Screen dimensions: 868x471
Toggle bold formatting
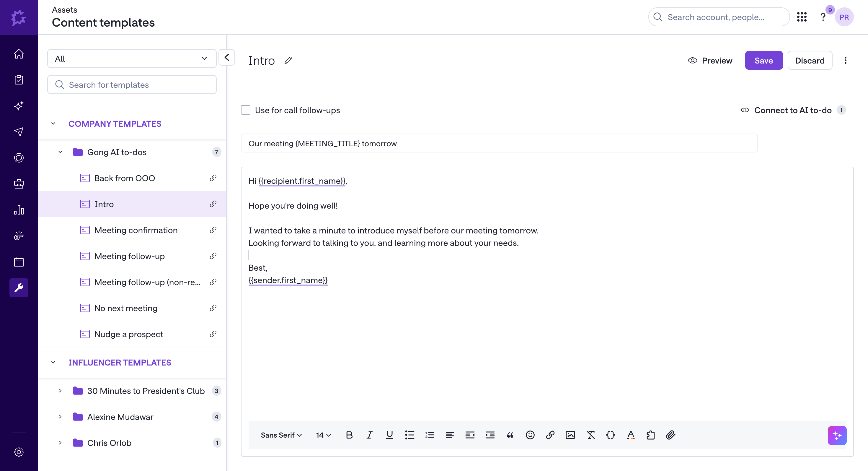(x=350, y=435)
